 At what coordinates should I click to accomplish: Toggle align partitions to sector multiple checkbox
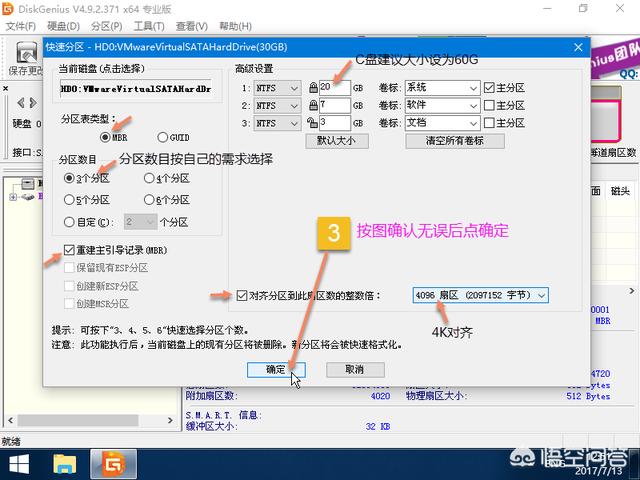click(242, 295)
